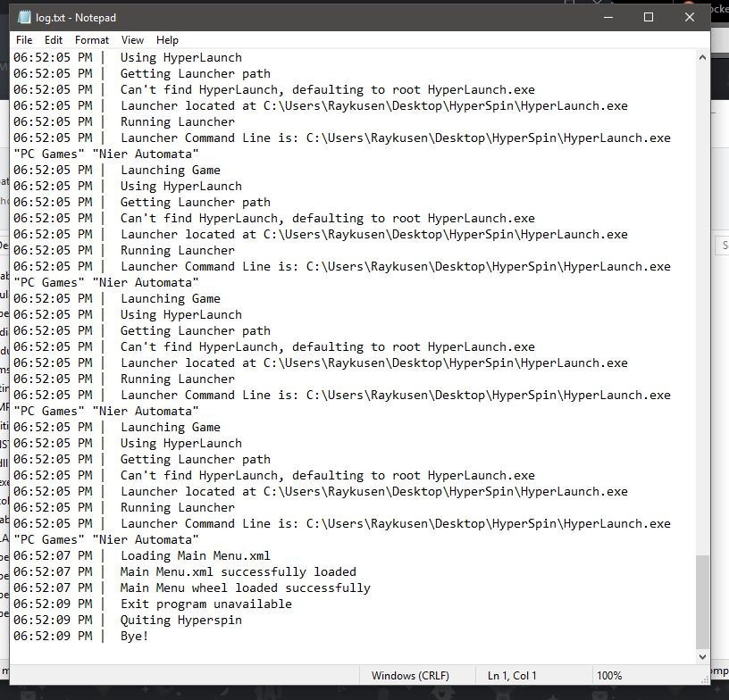Click the scrollbar up arrow
The image size is (729, 700).
coord(702,57)
